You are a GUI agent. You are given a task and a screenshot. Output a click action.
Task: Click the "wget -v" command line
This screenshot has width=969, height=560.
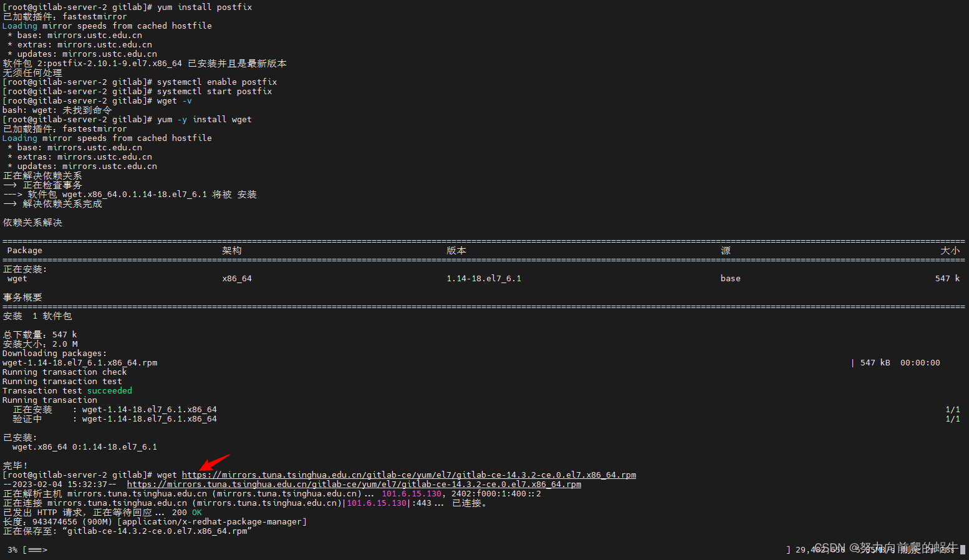(97, 101)
